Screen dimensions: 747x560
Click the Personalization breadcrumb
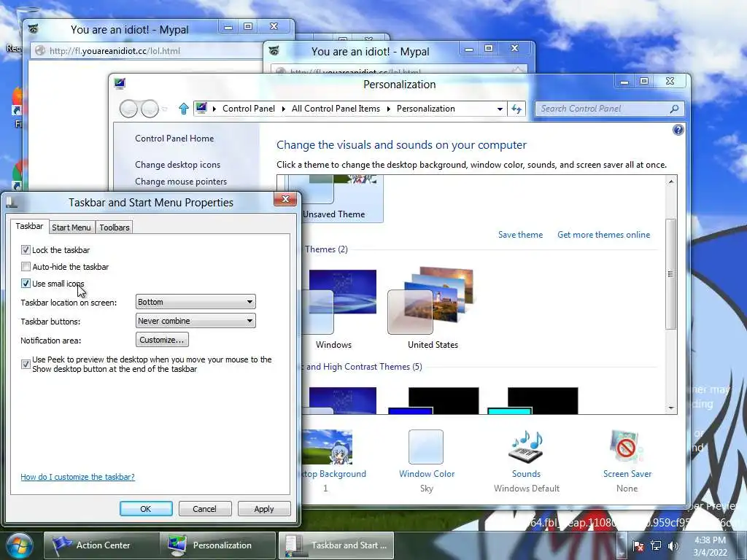click(426, 109)
